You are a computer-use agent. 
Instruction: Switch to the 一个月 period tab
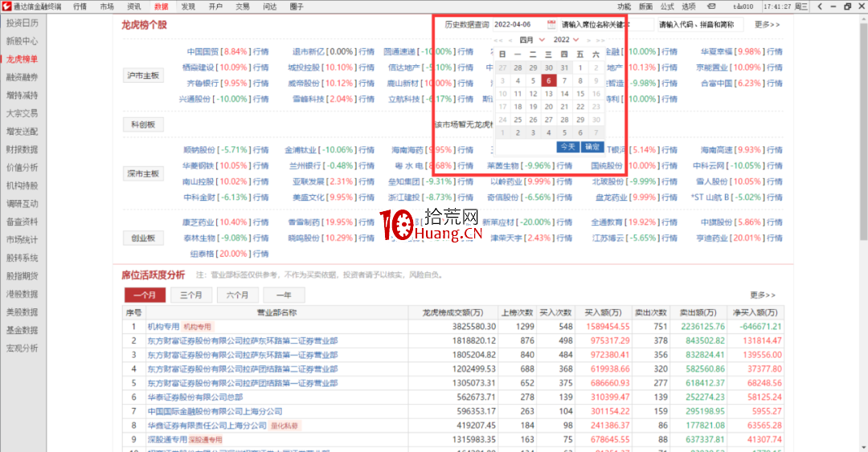coord(145,295)
